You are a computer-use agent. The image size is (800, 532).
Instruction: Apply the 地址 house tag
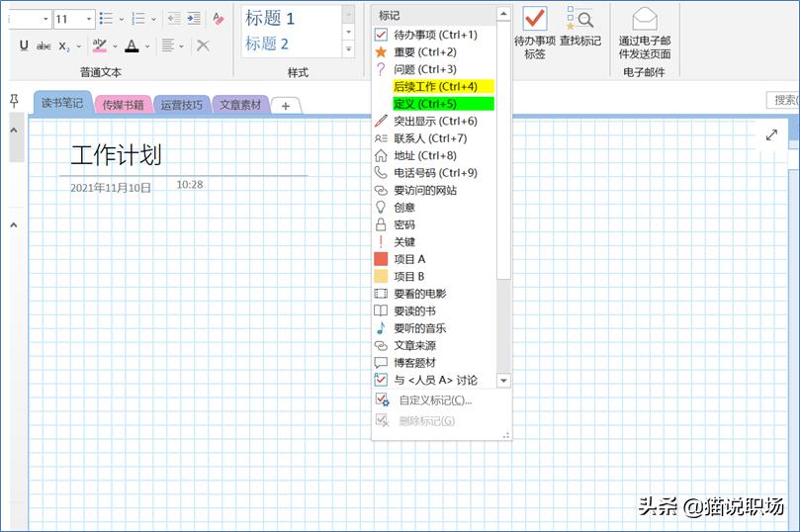point(434,155)
